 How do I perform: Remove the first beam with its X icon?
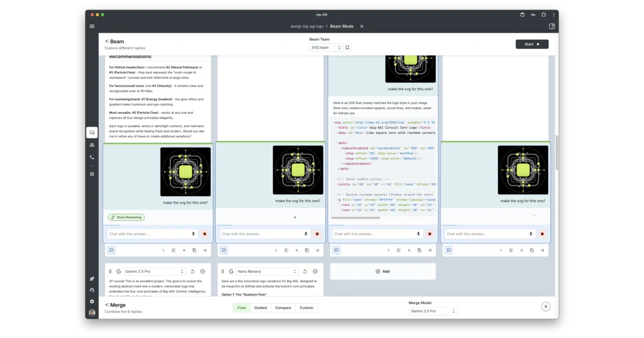tap(184, 250)
